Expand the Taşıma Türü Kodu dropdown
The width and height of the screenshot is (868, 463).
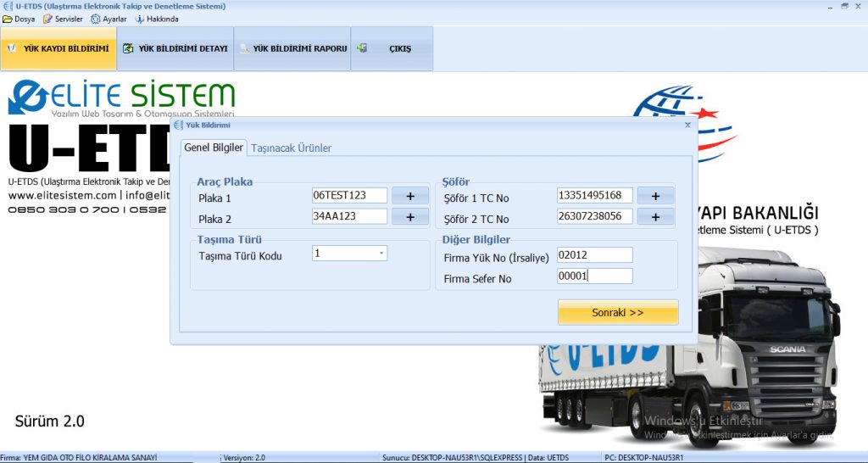point(381,254)
